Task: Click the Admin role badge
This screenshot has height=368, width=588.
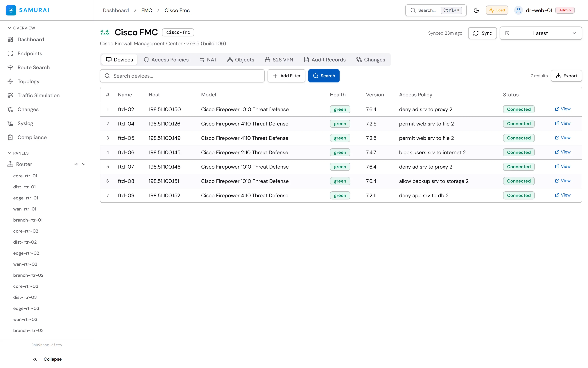Action: click(565, 10)
